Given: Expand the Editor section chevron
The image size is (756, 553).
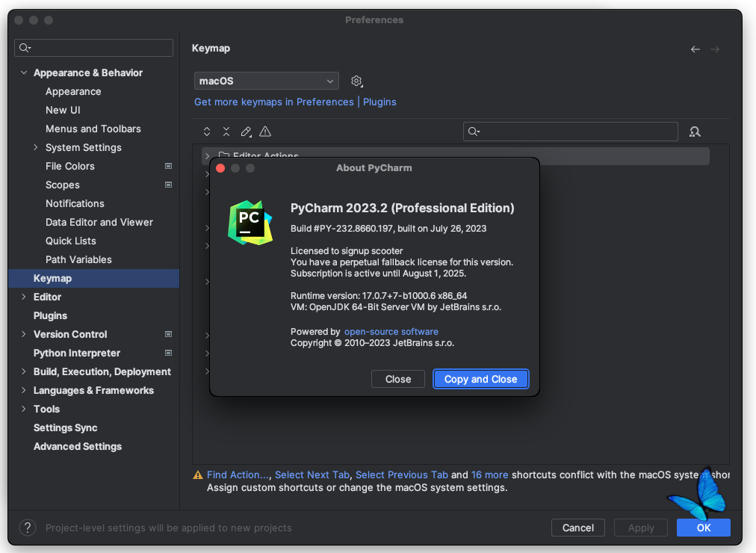Looking at the screenshot, I should [x=24, y=297].
